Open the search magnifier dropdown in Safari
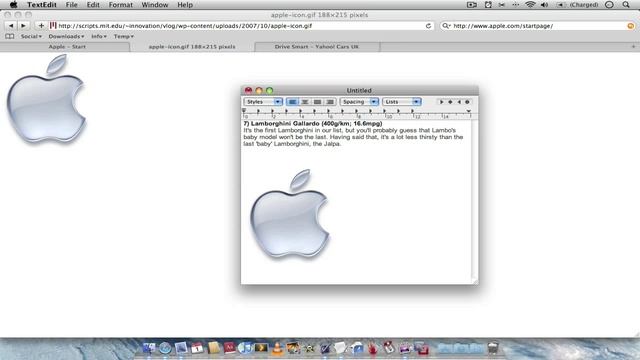 pyautogui.click(x=446, y=26)
